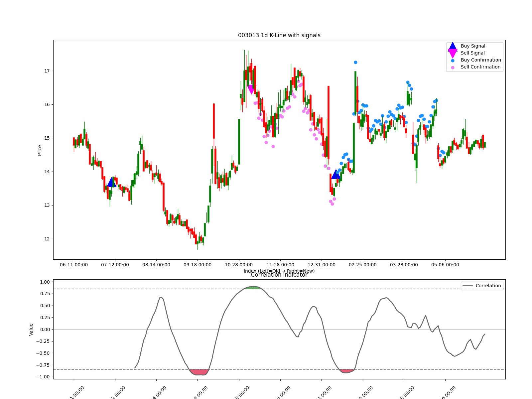Click the 'Buy Signal' legend label
The width and height of the screenshot is (532, 399).
[473, 46]
